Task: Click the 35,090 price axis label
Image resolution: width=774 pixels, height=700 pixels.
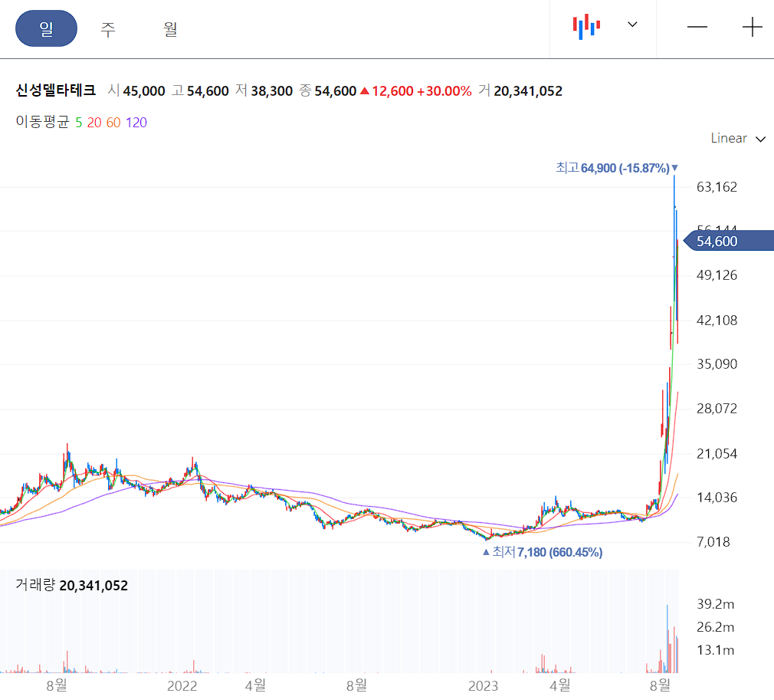Action: coord(717,364)
